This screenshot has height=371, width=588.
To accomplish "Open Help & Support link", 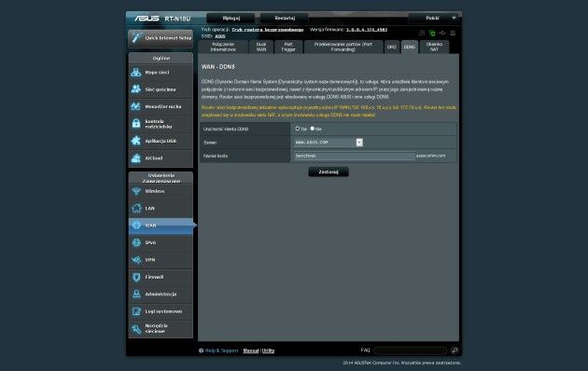I will click(221, 350).
